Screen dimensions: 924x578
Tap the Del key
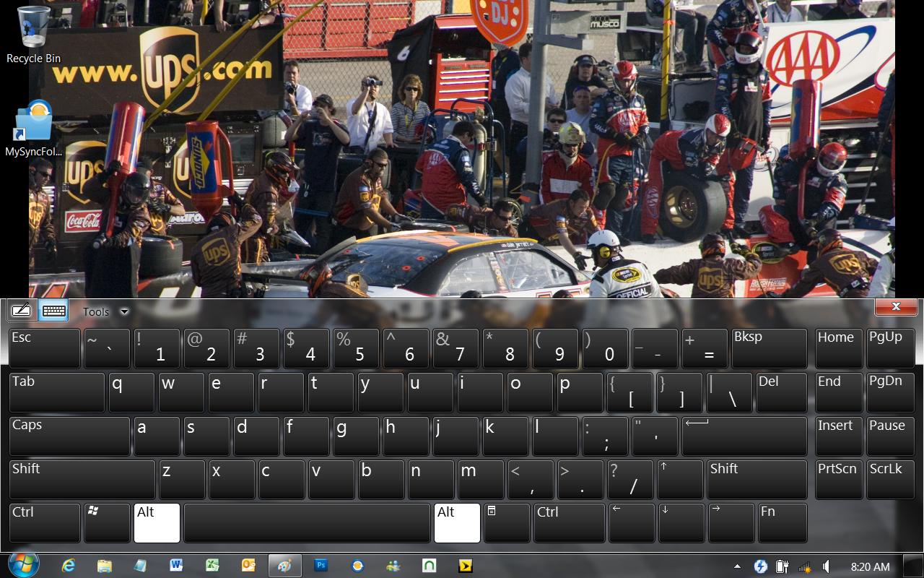pyautogui.click(x=781, y=392)
